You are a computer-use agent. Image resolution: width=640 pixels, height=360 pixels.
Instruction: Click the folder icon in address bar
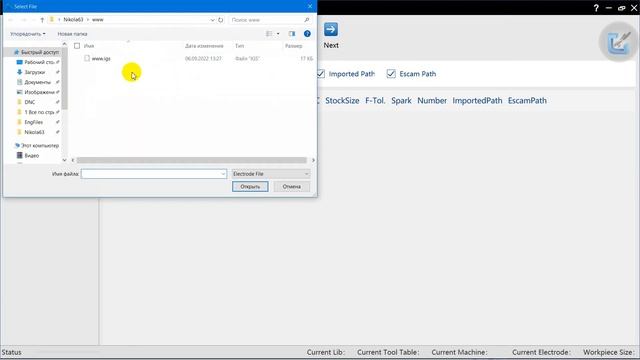pyautogui.click(x=52, y=20)
